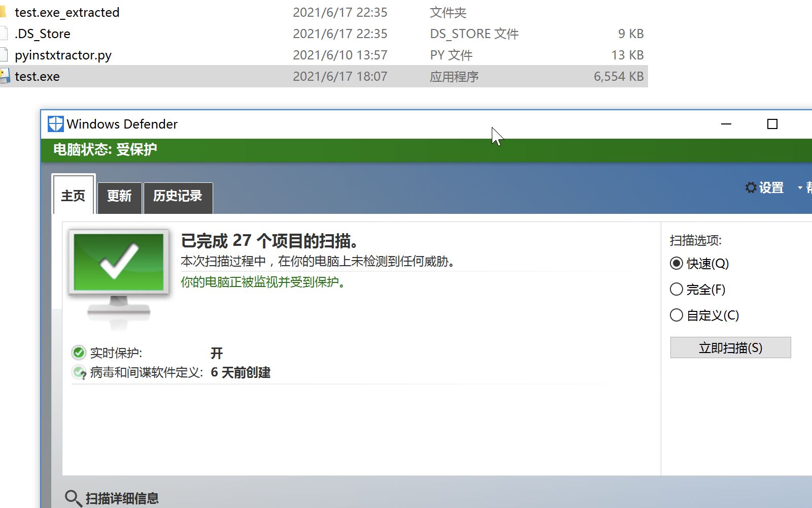
Task: Click the settings gear icon
Action: [751, 187]
